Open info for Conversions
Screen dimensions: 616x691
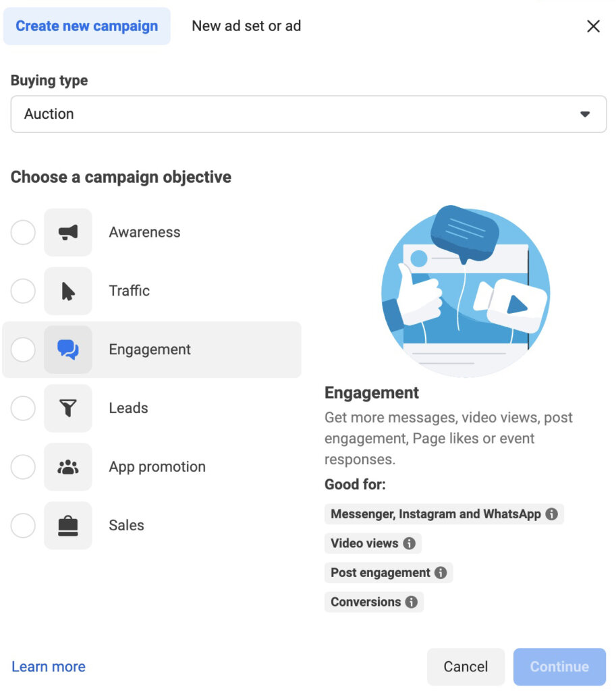pos(412,602)
